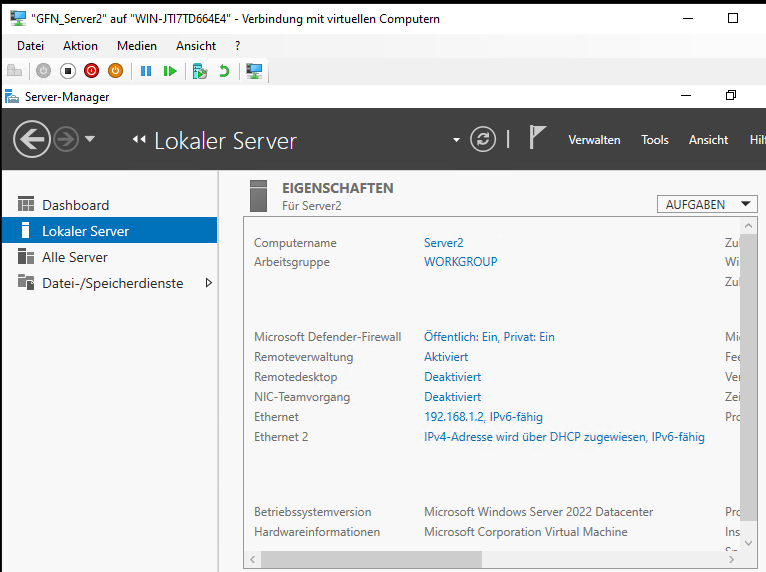Image resolution: width=766 pixels, height=572 pixels.
Task: Click the Hyper-V Turn Off (stop) button
Action: coord(68,71)
